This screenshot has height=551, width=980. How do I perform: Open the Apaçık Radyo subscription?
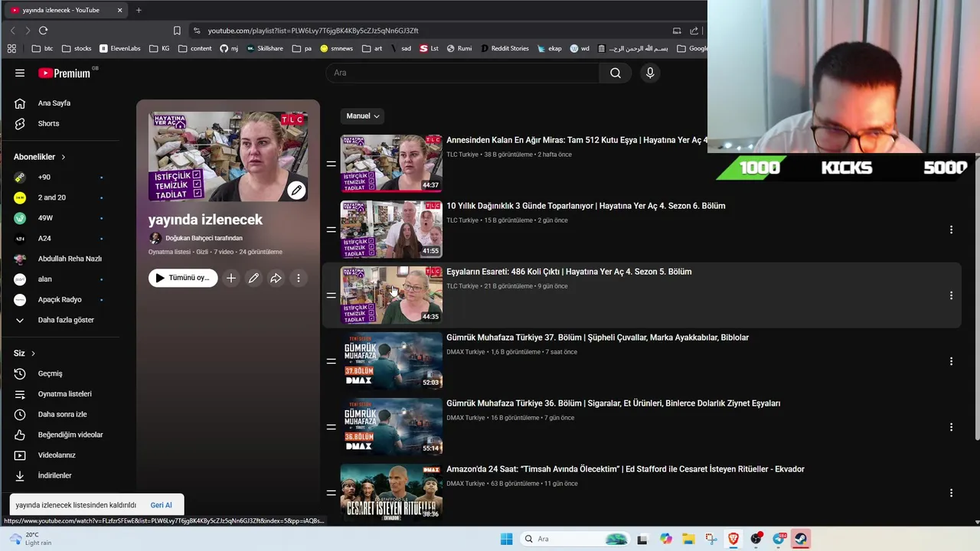click(x=60, y=299)
